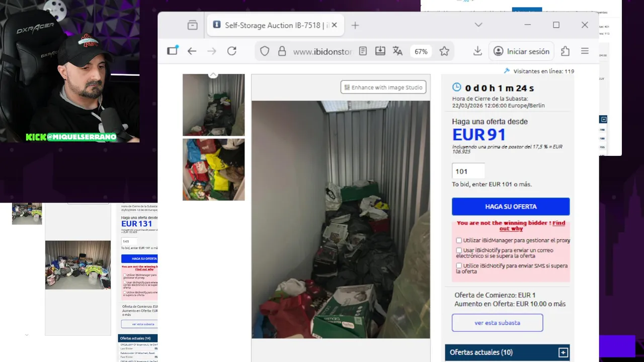Click Ofertas actuales (14) header in background window
The height and width of the screenshot is (362, 644).
click(138, 338)
